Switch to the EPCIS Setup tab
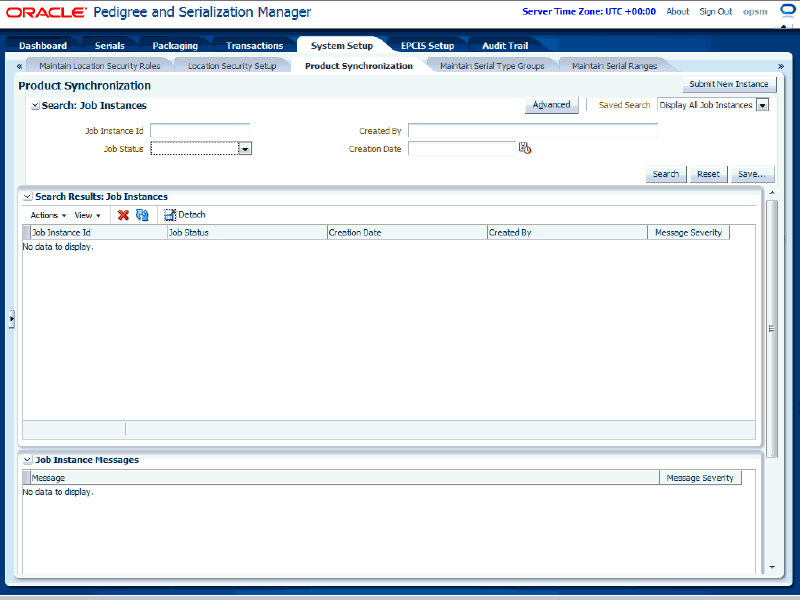 (428, 45)
